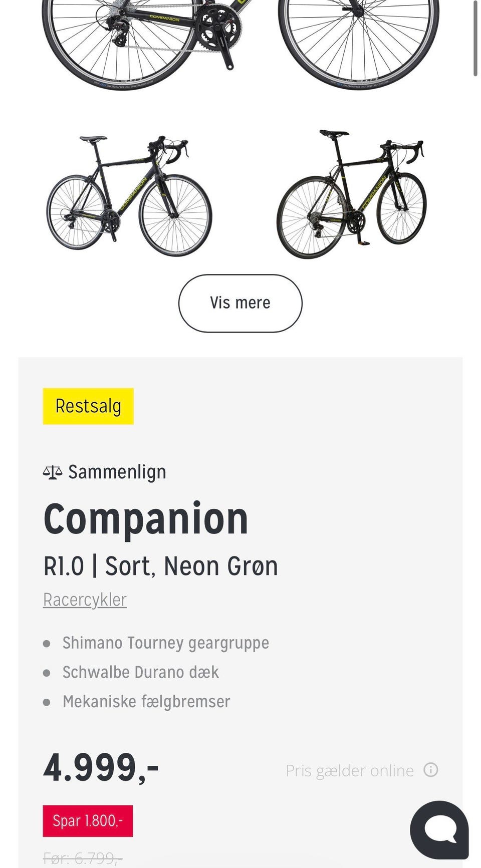Click the 4.999,- price
The image size is (481, 868).
(x=101, y=767)
